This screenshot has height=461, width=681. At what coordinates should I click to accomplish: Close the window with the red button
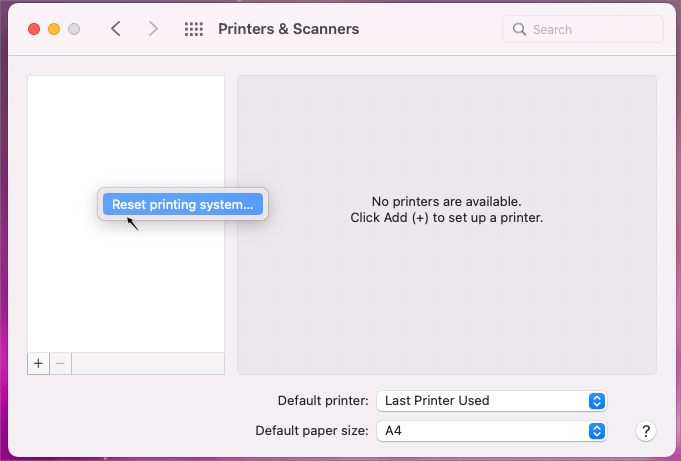[x=34, y=29]
